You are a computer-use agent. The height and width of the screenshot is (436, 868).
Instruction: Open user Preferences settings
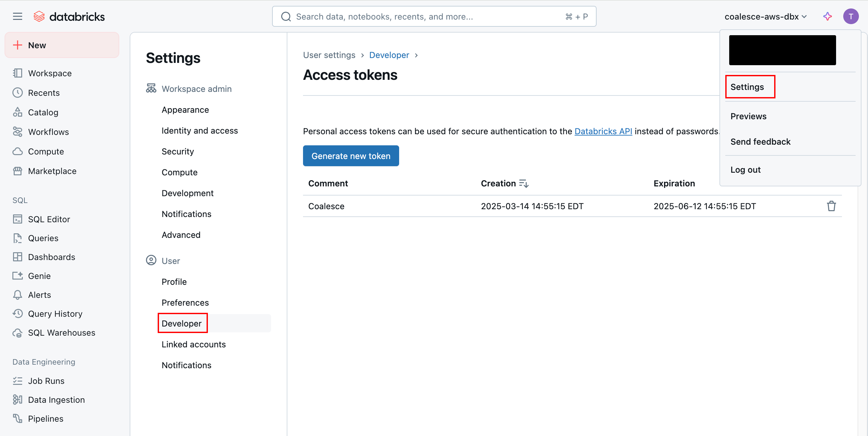185,303
